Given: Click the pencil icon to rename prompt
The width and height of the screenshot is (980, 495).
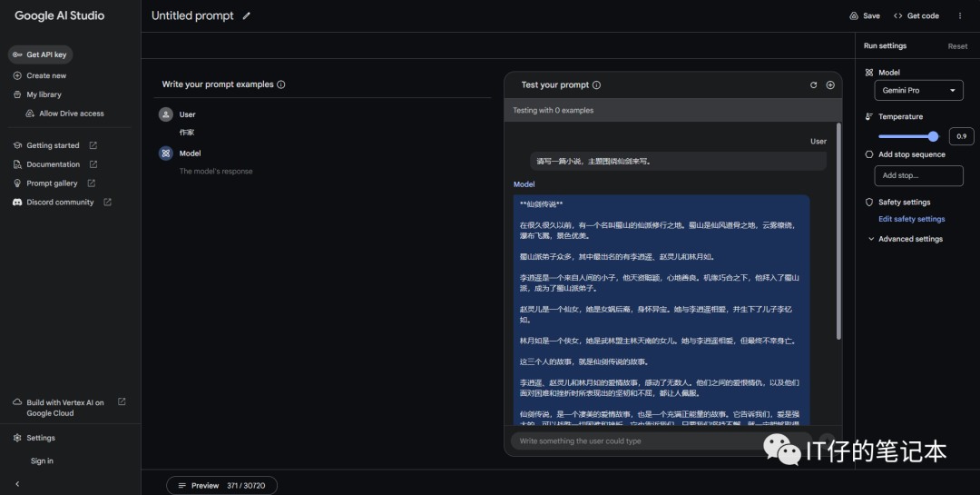Looking at the screenshot, I should tap(247, 16).
